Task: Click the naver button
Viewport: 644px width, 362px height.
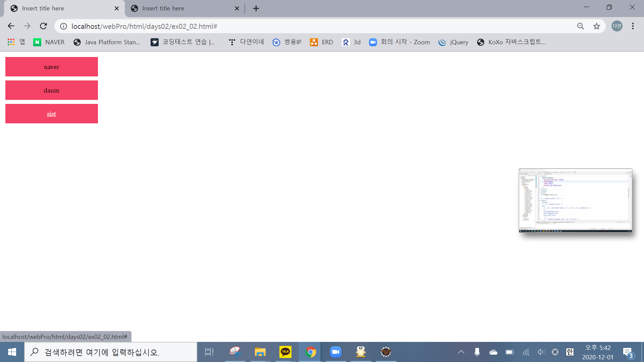Action: (52, 67)
